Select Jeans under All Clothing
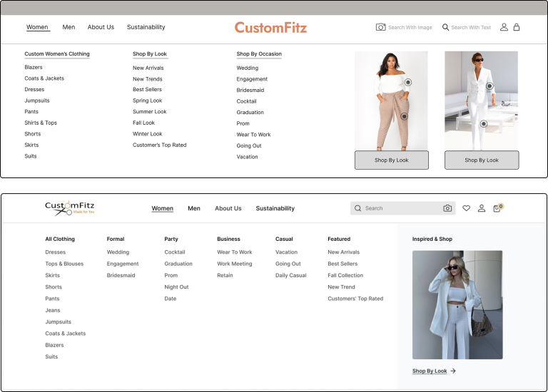This screenshot has height=392, width=548. pos(53,310)
